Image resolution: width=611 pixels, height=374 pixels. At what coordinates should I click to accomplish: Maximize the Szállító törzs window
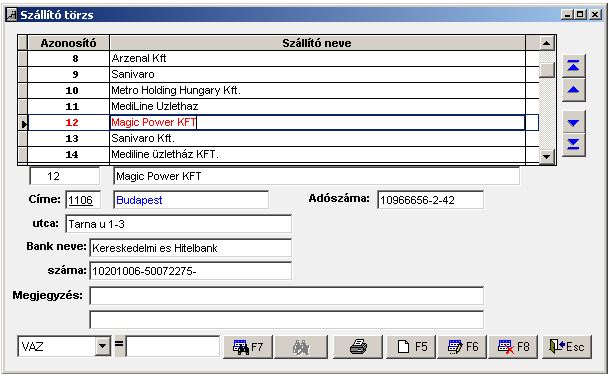point(580,15)
